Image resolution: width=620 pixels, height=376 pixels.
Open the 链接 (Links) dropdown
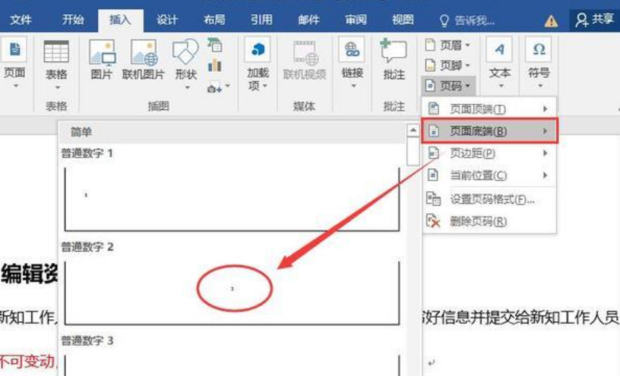(x=352, y=63)
